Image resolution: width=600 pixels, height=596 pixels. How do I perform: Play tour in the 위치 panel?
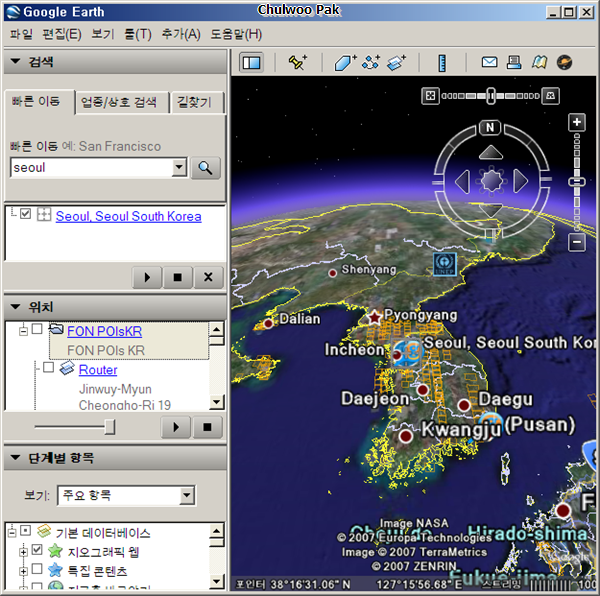click(176, 427)
